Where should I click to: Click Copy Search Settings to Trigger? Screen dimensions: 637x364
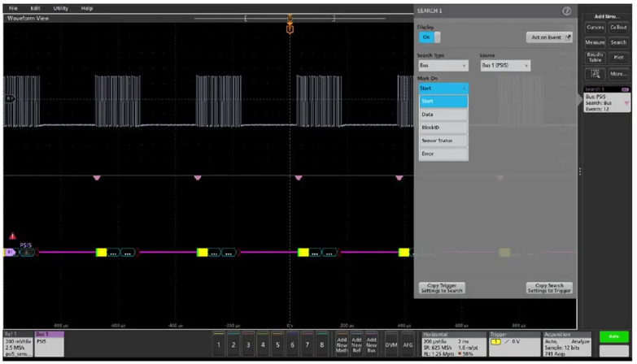[549, 288]
